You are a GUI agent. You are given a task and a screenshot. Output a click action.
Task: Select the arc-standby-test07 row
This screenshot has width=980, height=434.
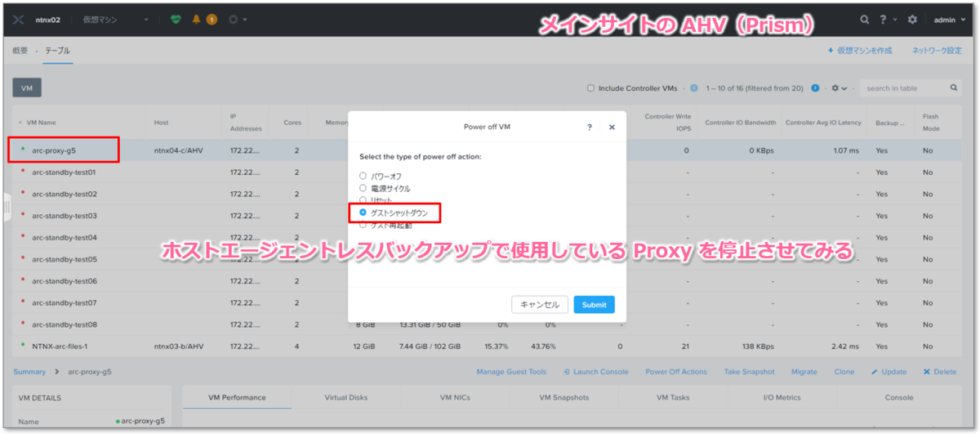[488, 302]
